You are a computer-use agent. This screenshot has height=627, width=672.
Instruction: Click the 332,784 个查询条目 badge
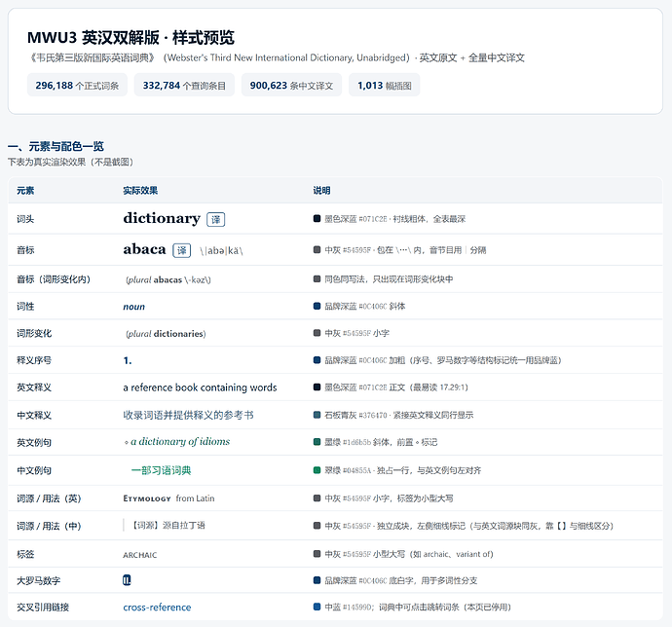point(184,86)
